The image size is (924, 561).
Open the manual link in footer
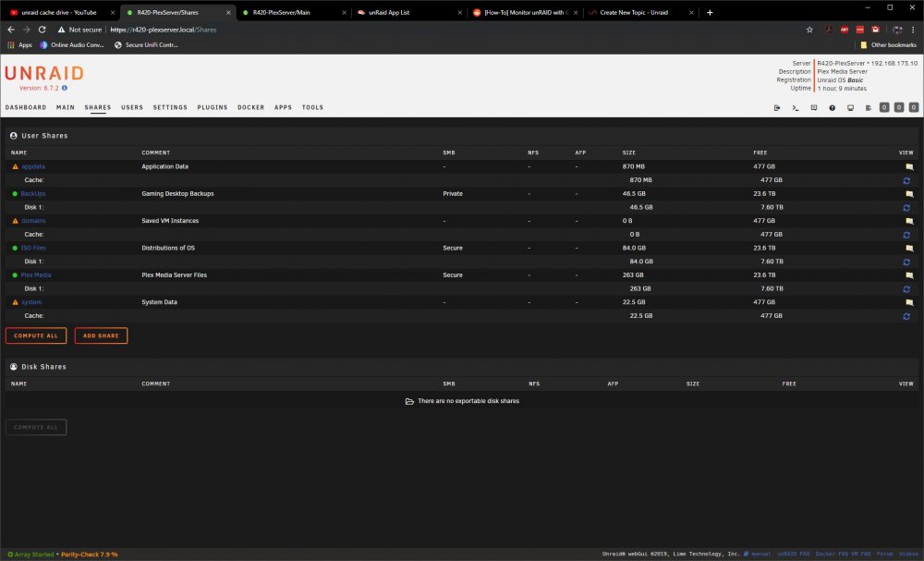click(x=758, y=554)
